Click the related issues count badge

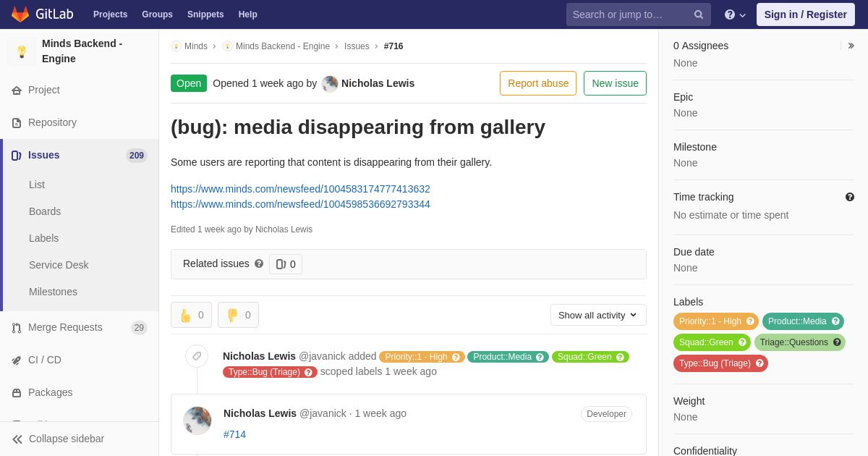tap(286, 264)
